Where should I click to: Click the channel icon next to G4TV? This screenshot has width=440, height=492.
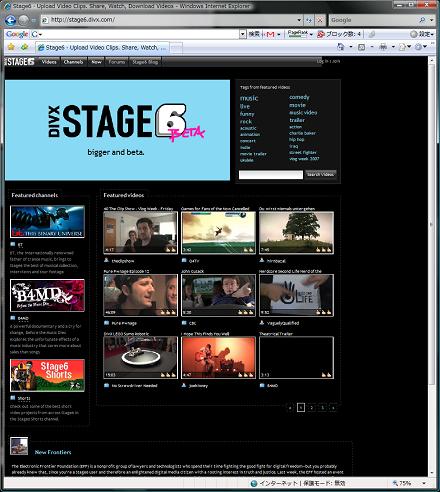[184, 260]
